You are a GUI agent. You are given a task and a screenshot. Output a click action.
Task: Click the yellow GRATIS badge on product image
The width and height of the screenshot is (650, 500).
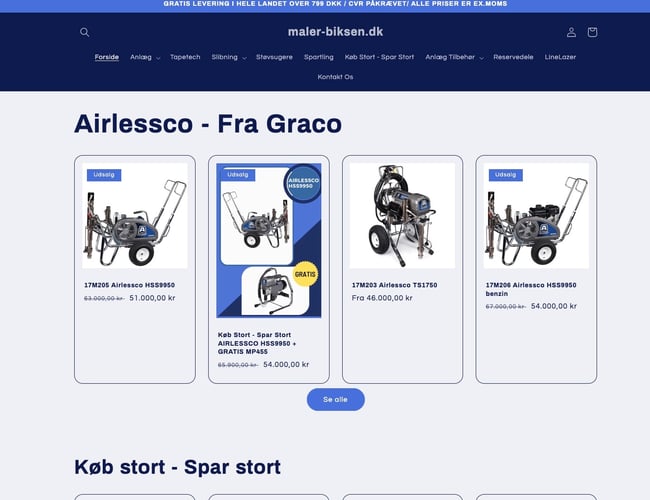click(x=305, y=274)
